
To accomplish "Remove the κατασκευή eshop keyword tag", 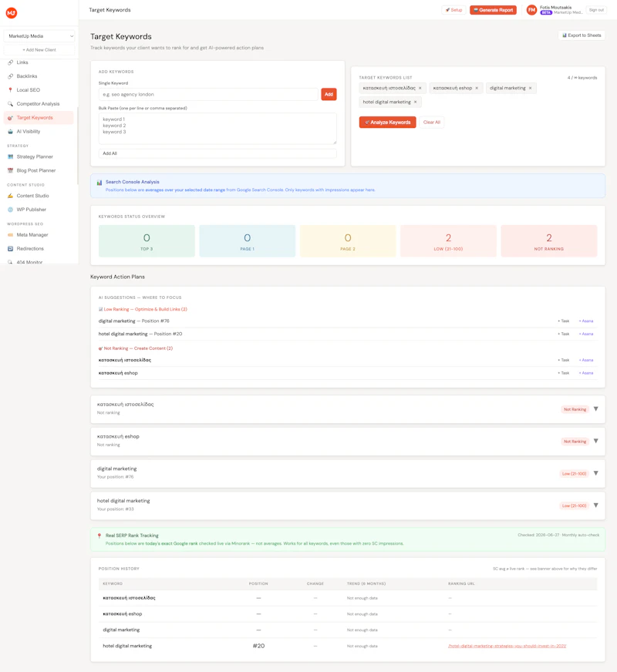I will coord(477,89).
